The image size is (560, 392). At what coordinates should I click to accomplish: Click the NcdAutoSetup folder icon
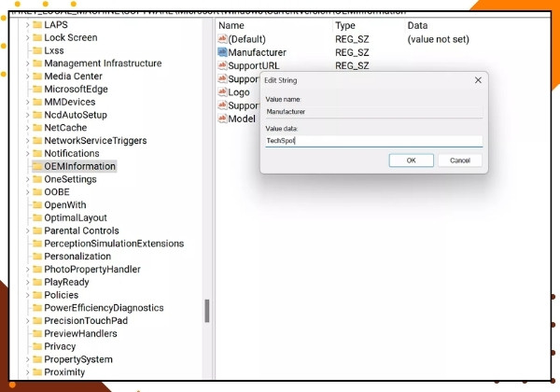(x=37, y=115)
